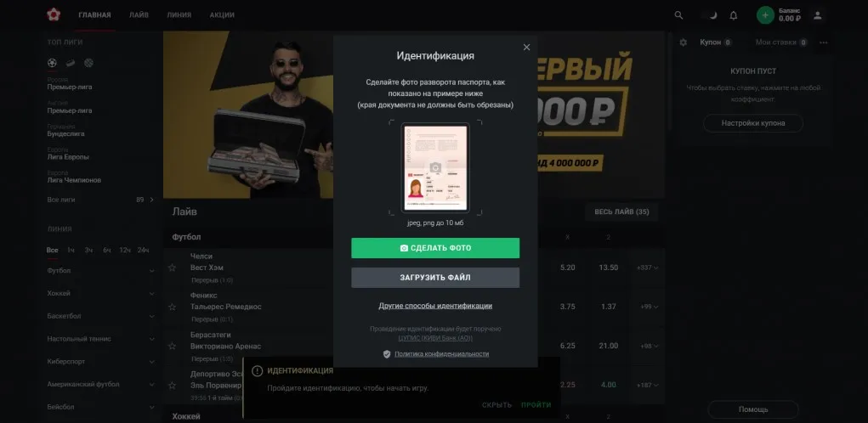This screenshot has width=868, height=423.
Task: Toggle dark mode moon switch
Action: tap(708, 15)
